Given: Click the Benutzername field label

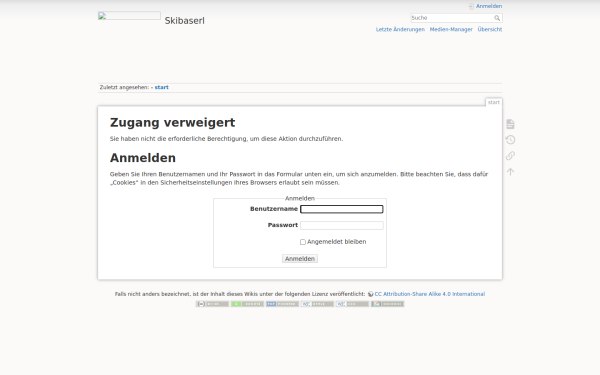Looking at the screenshot, I should 274,209.
